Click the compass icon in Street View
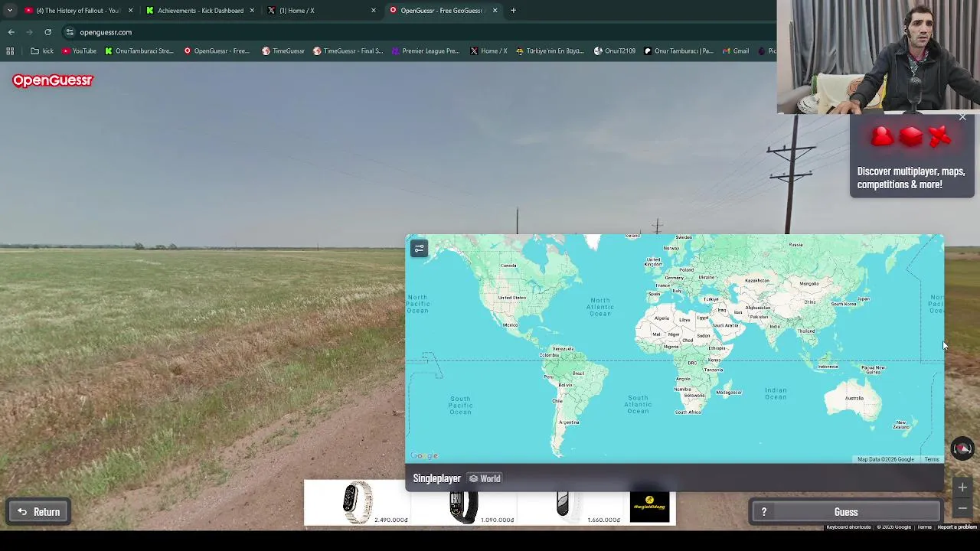The image size is (980, 551). 962,448
